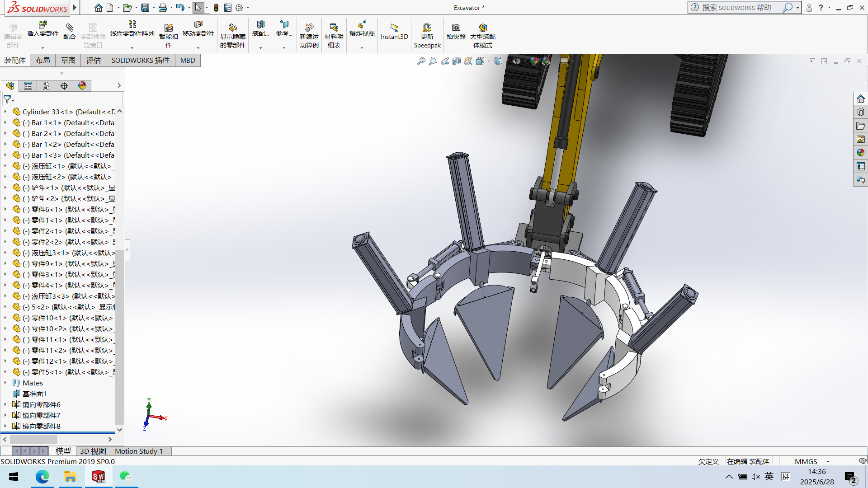Click the Previous View icon

(x=445, y=61)
